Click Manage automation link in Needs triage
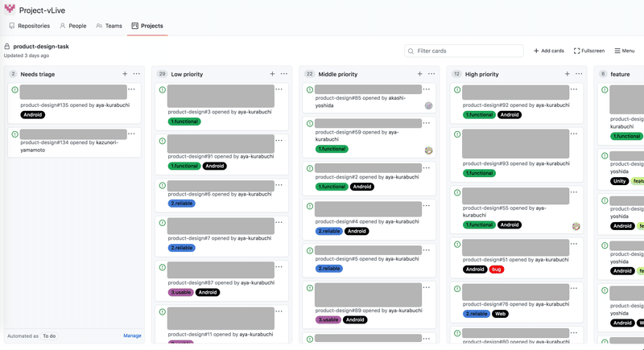This screenshot has width=644, height=350. [132, 336]
